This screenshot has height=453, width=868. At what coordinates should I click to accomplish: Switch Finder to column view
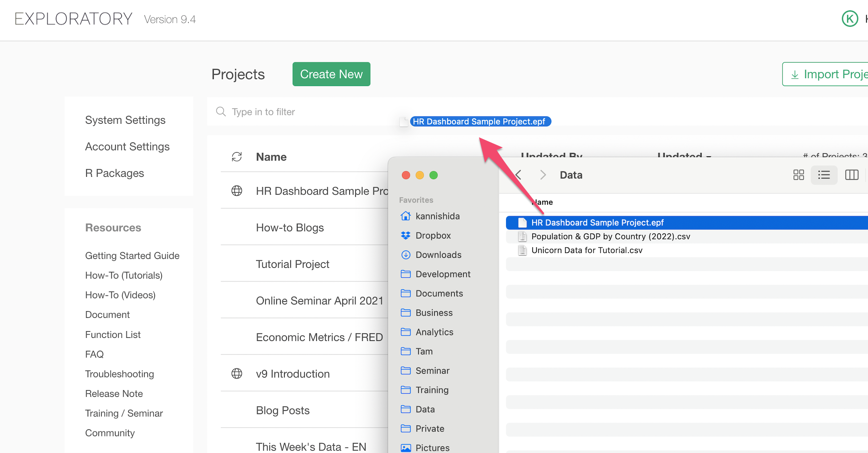click(852, 175)
